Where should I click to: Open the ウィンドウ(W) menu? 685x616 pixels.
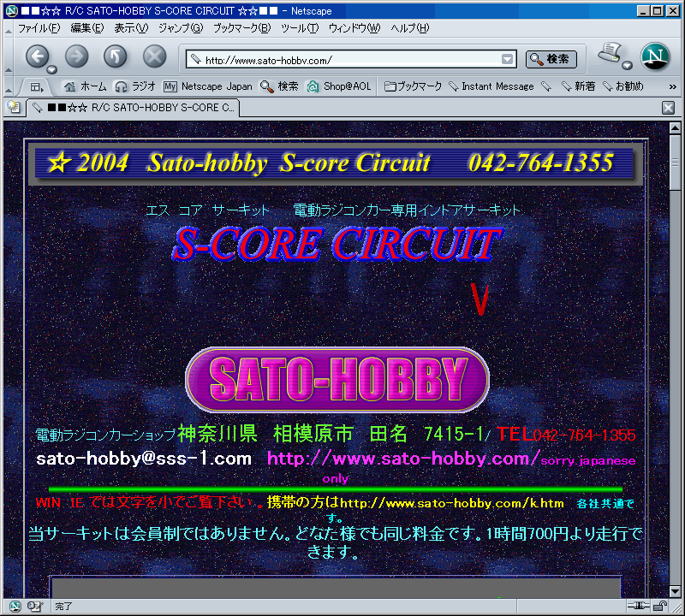point(354,28)
